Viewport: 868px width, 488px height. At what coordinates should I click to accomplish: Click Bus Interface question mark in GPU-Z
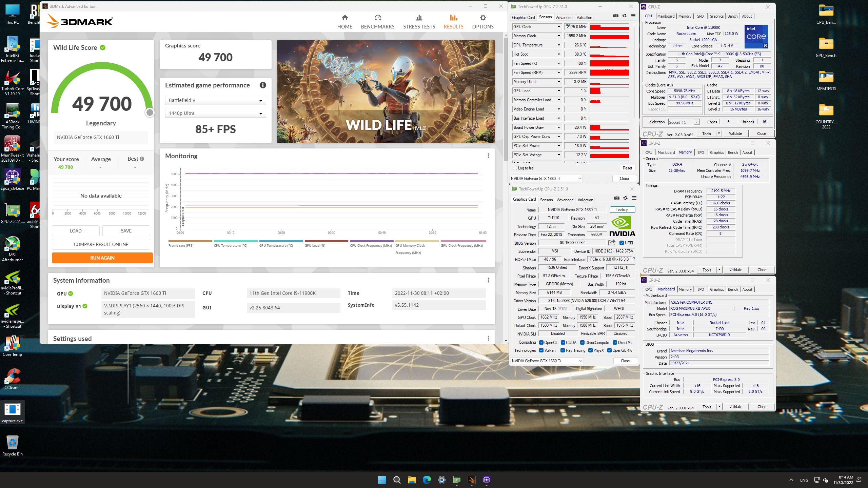coord(634,260)
